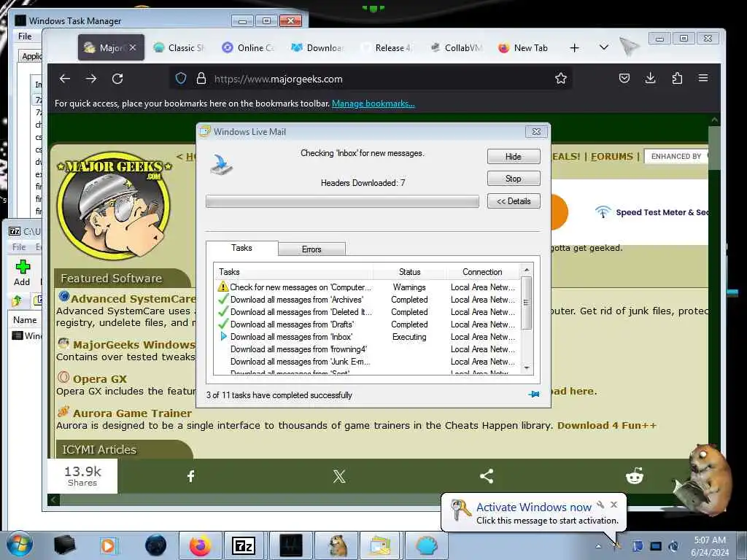
Task: Pin the mail dialog with pushpin icon
Action: (x=534, y=394)
